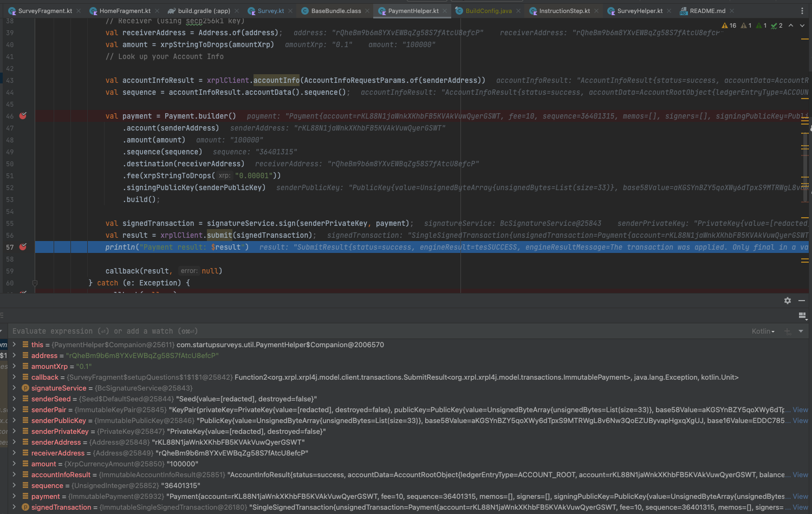
Task: Click the submit method call on line 56
Action: coord(219,235)
